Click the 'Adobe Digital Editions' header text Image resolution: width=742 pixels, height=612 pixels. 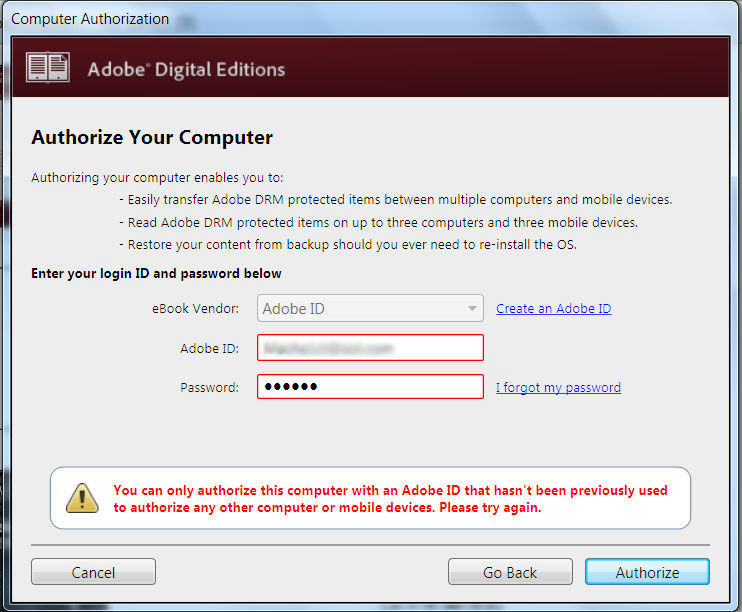tap(186, 69)
